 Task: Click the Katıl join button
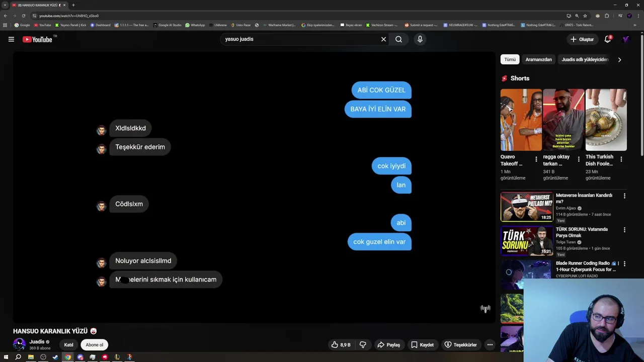tap(68, 345)
